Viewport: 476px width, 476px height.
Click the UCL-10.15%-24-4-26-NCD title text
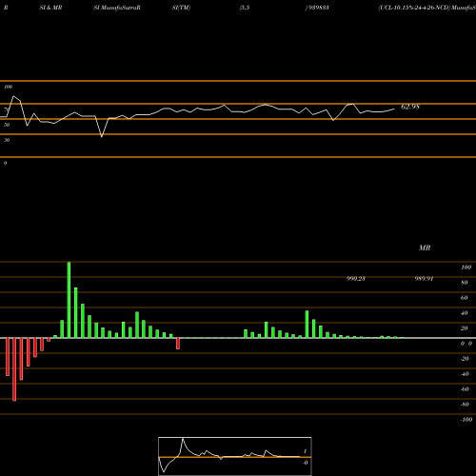(414, 8)
